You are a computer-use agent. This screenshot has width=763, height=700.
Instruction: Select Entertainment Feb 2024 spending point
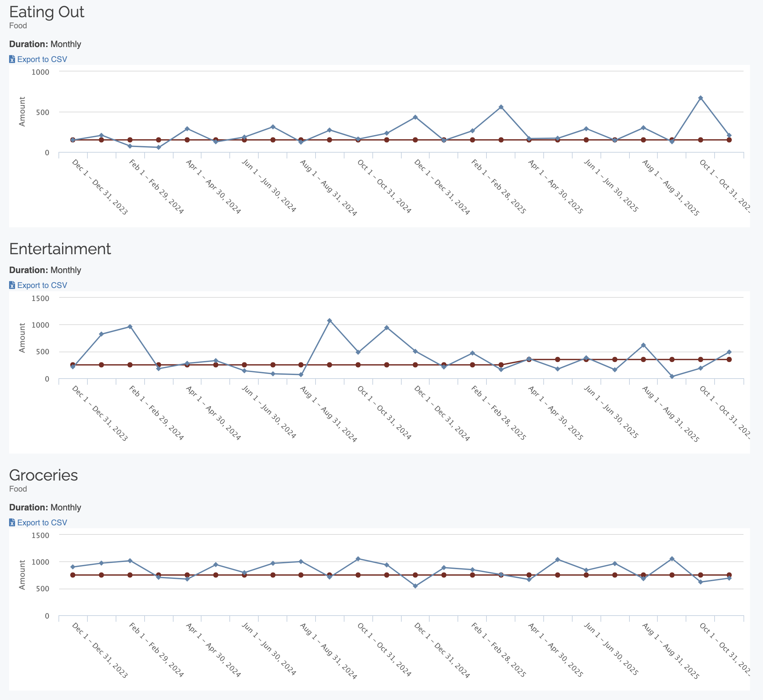tap(130, 327)
